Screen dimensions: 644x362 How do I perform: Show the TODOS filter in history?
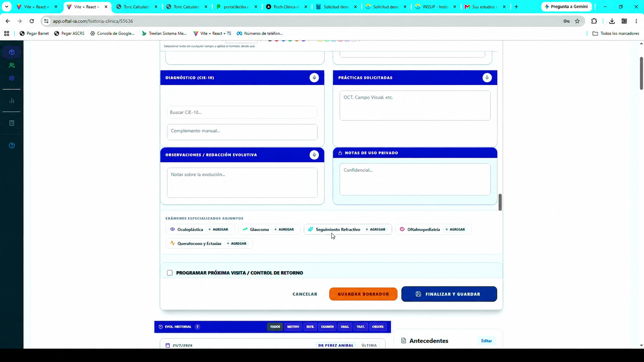[275, 327]
